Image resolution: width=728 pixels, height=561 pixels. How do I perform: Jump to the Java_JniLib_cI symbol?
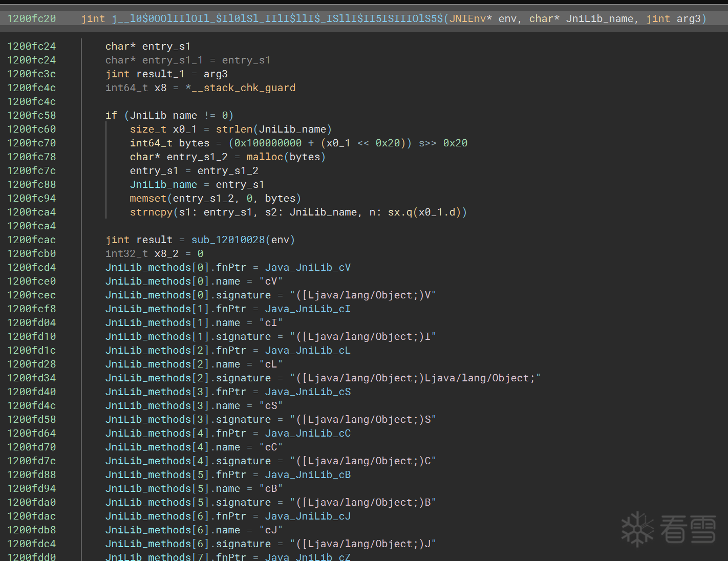[x=308, y=309]
